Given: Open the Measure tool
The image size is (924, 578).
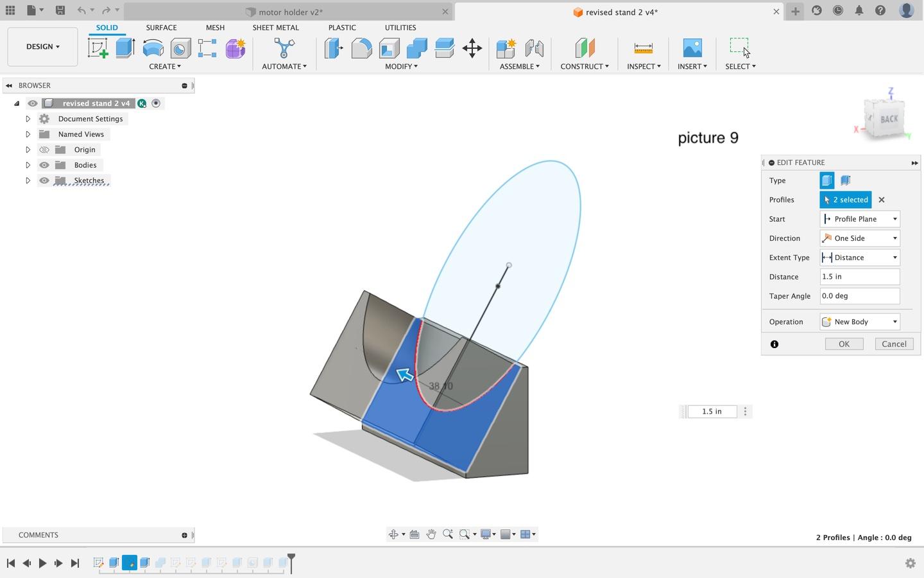Looking at the screenshot, I should [x=643, y=48].
